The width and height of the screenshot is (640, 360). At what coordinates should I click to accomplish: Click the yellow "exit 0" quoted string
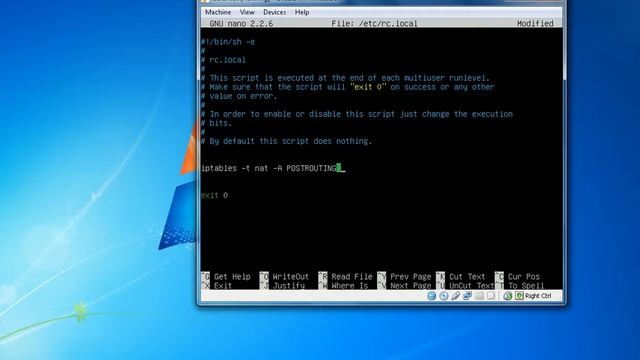368,87
